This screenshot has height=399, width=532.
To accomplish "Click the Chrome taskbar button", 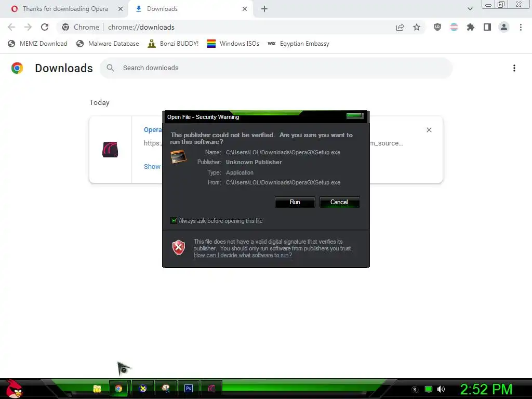I will click(x=118, y=389).
